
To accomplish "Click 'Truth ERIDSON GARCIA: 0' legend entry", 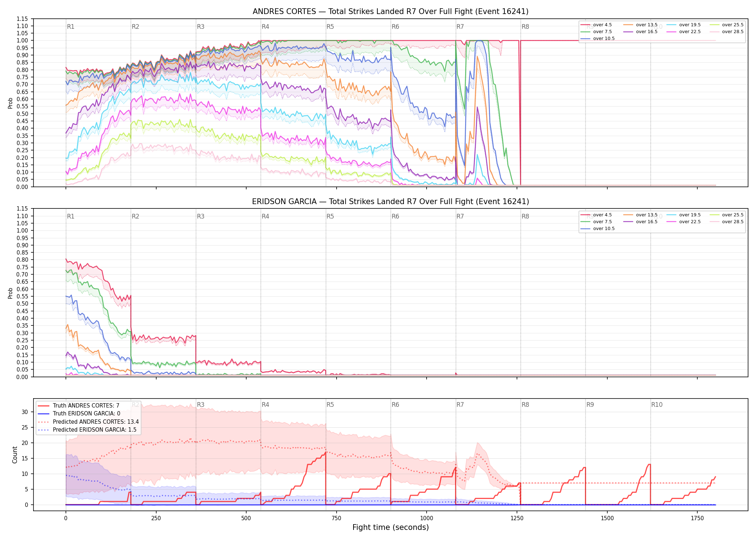I will (79, 414).
